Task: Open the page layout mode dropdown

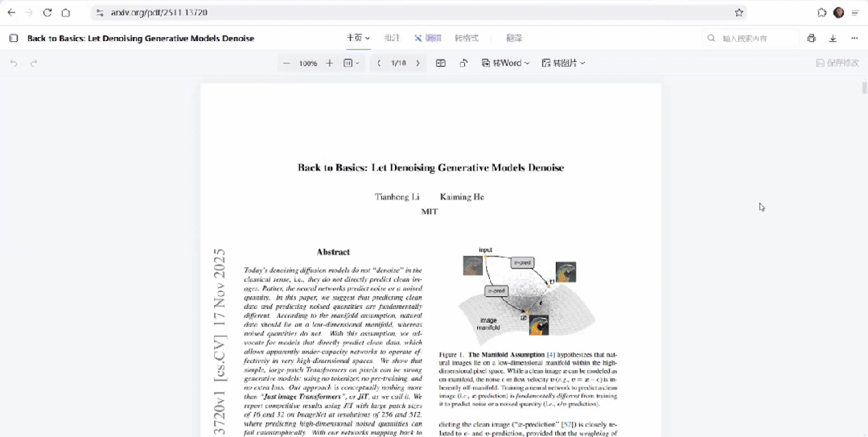Action: click(x=352, y=63)
